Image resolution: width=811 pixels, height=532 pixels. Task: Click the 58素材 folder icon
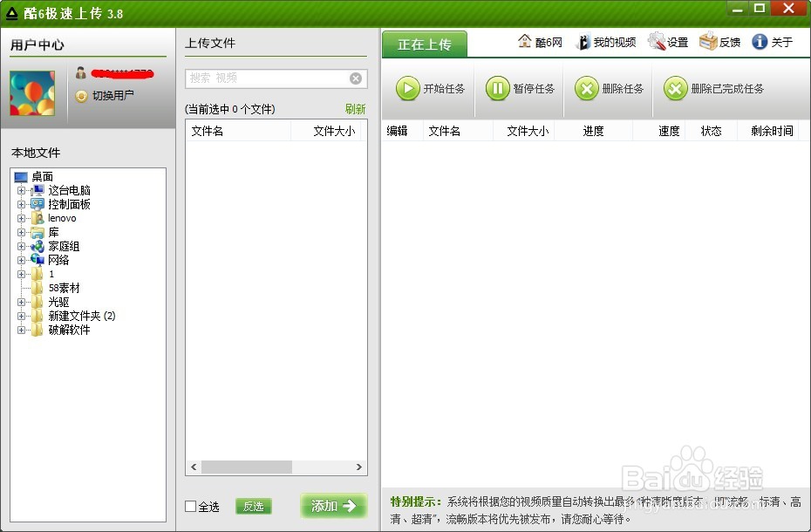[x=37, y=288]
